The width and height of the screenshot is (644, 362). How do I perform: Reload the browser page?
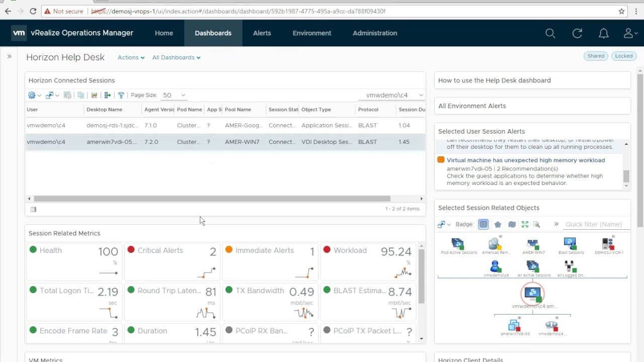pos(33,11)
